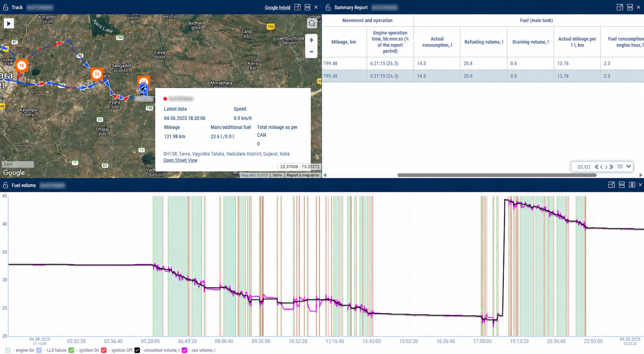Expand the rows-per-page dropdown showing 20
This screenshot has height=354, width=644.
[624, 167]
